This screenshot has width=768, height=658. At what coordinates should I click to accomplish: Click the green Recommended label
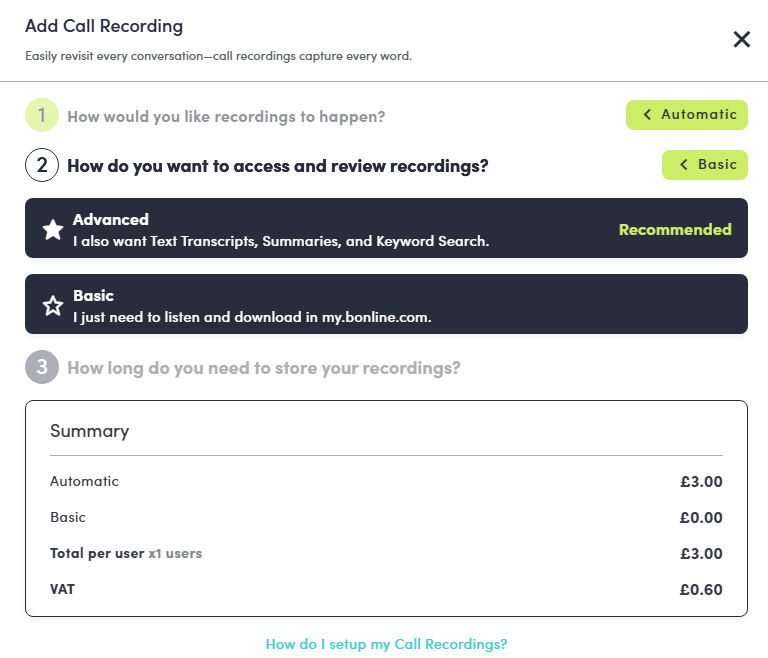tap(675, 230)
